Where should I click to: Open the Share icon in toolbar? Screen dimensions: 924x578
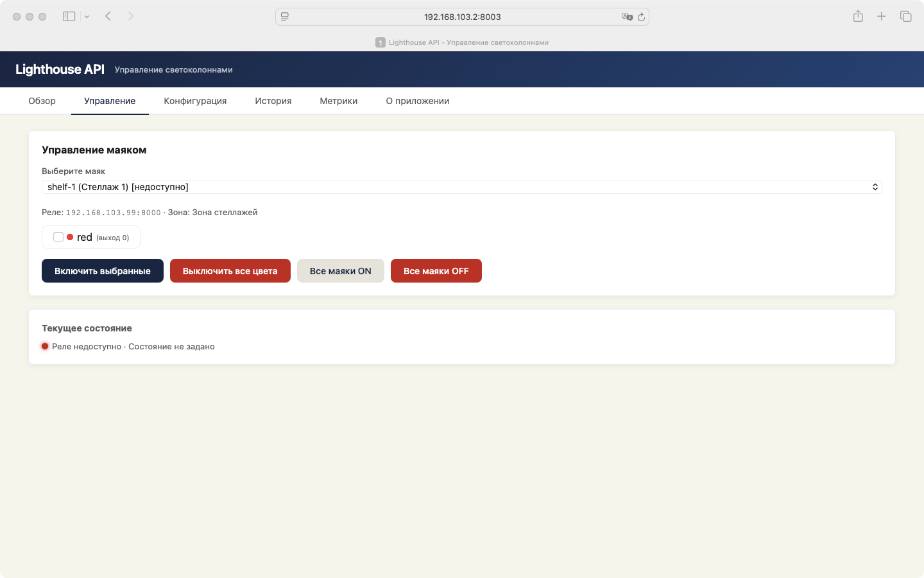[858, 17]
